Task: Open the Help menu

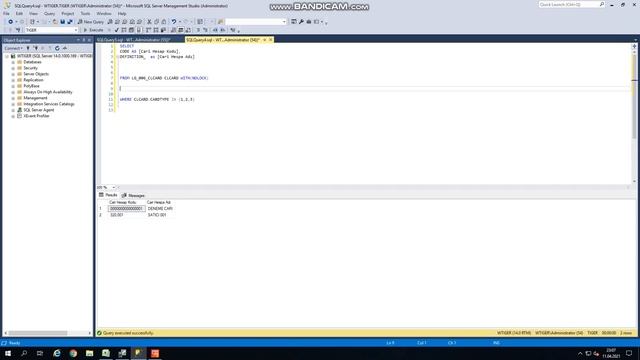Action: [x=122, y=13]
